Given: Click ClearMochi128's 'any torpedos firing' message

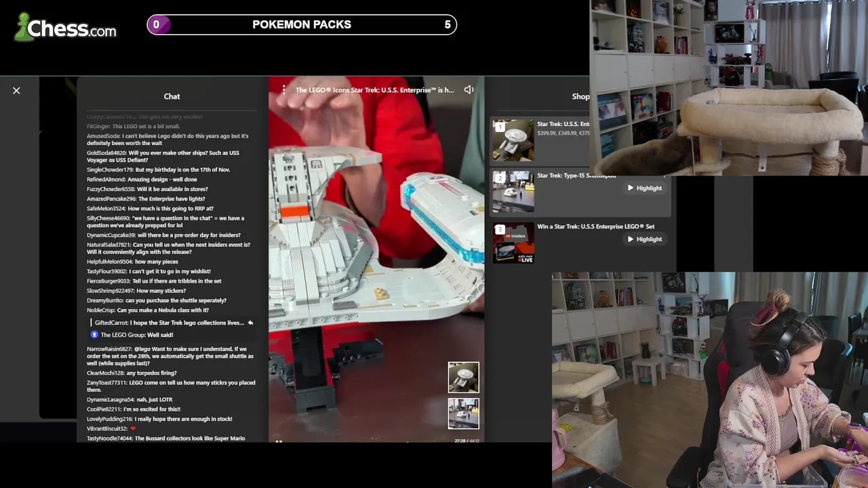Looking at the screenshot, I should 132,373.
